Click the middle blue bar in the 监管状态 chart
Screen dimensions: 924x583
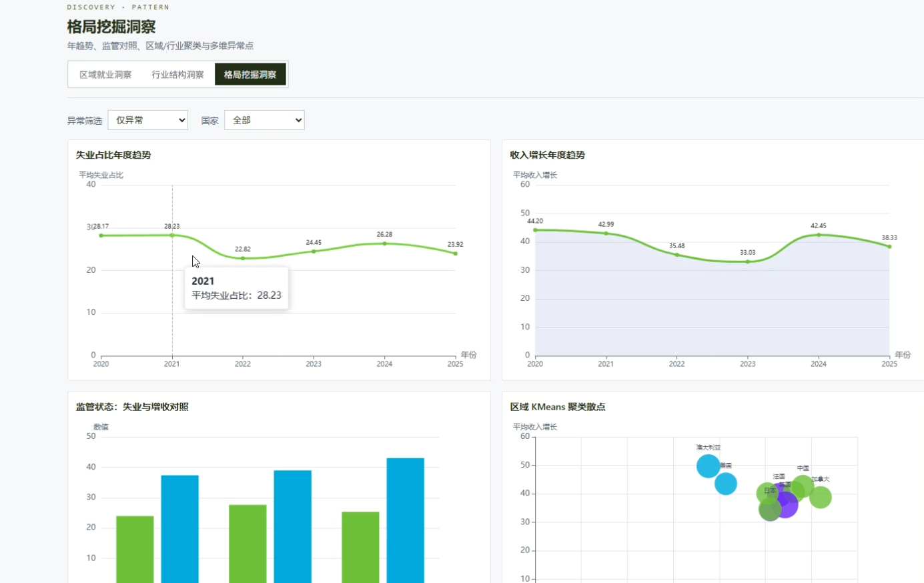point(293,526)
